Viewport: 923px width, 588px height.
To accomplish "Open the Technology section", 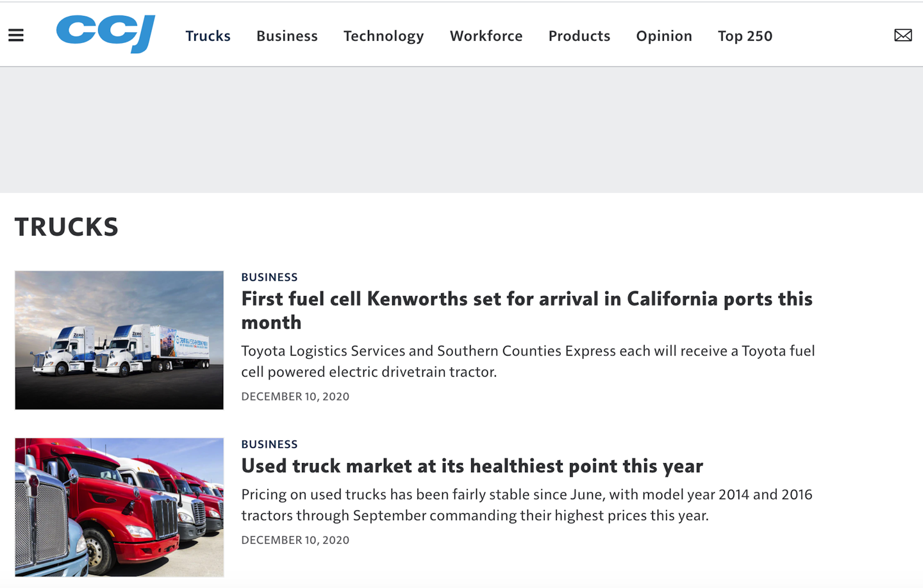I will 383,36.
